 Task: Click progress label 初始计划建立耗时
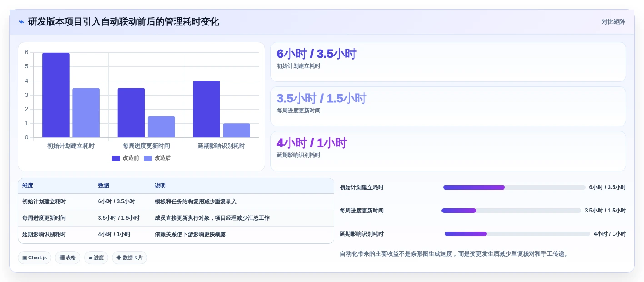pyautogui.click(x=362, y=187)
